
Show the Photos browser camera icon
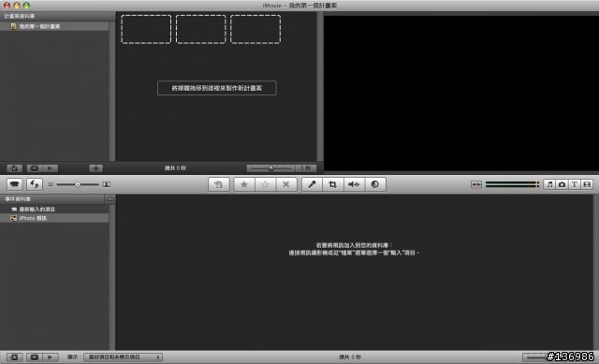click(x=562, y=184)
